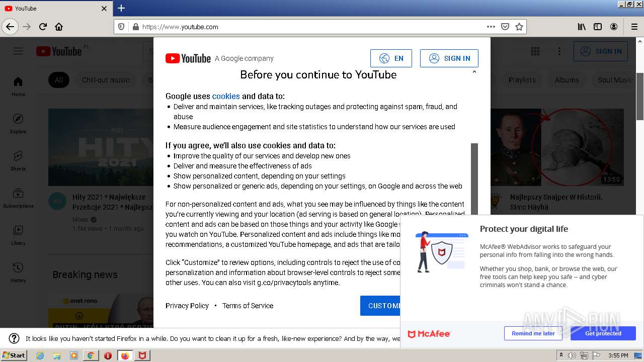Open a new browser tab

point(121,8)
